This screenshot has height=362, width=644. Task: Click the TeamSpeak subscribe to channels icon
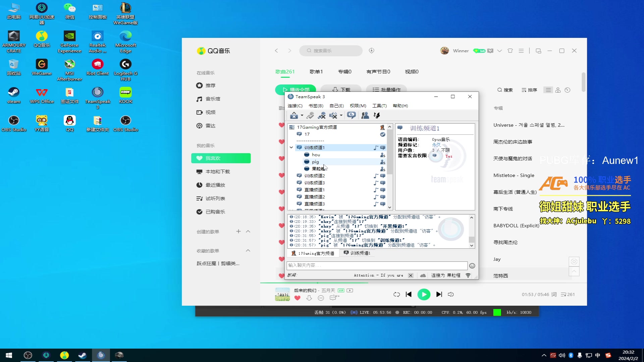point(351,115)
